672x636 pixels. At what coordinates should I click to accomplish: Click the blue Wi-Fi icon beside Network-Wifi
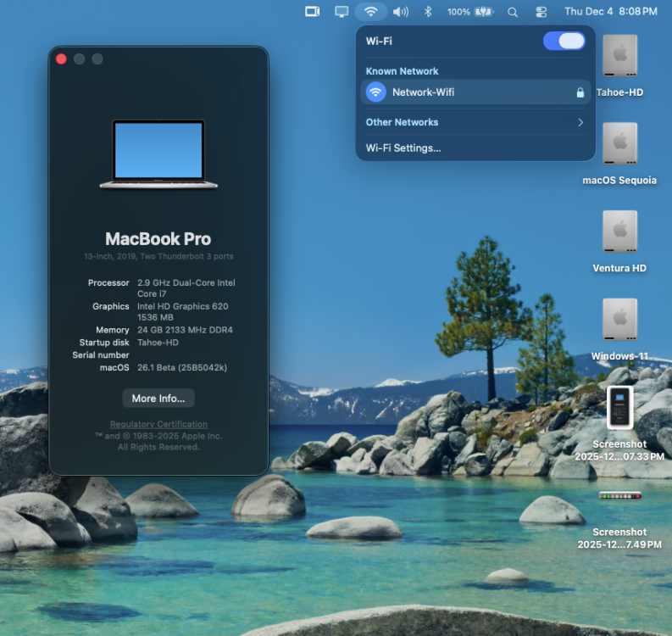point(376,92)
